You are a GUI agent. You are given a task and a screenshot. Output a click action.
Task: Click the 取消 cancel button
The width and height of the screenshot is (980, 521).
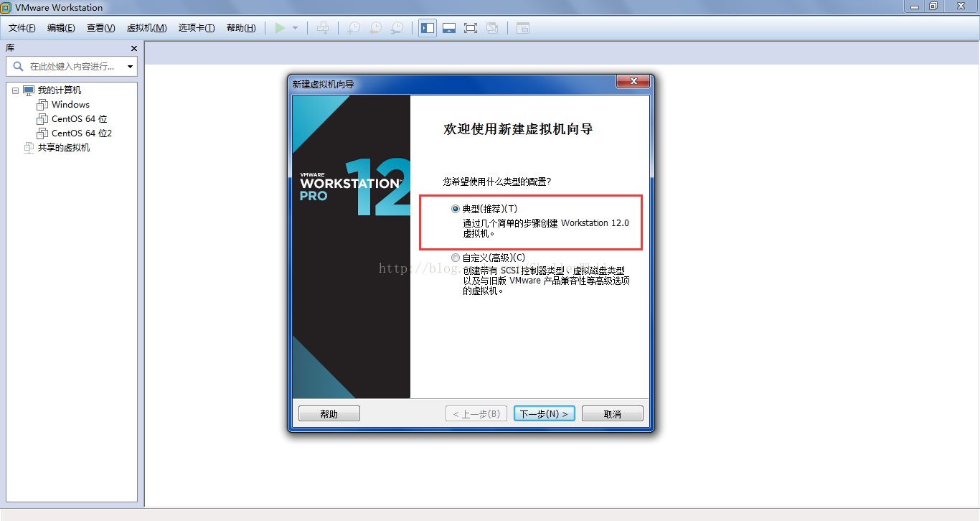(613, 414)
